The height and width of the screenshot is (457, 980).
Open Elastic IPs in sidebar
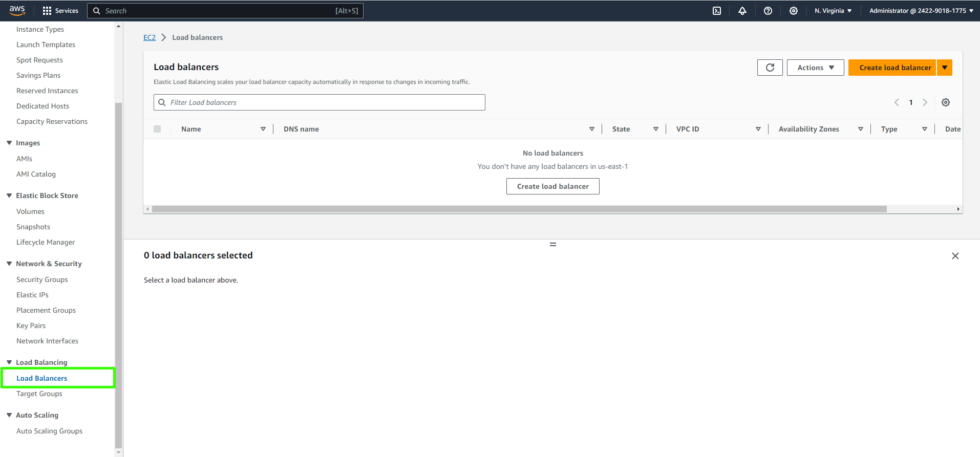[x=32, y=295]
